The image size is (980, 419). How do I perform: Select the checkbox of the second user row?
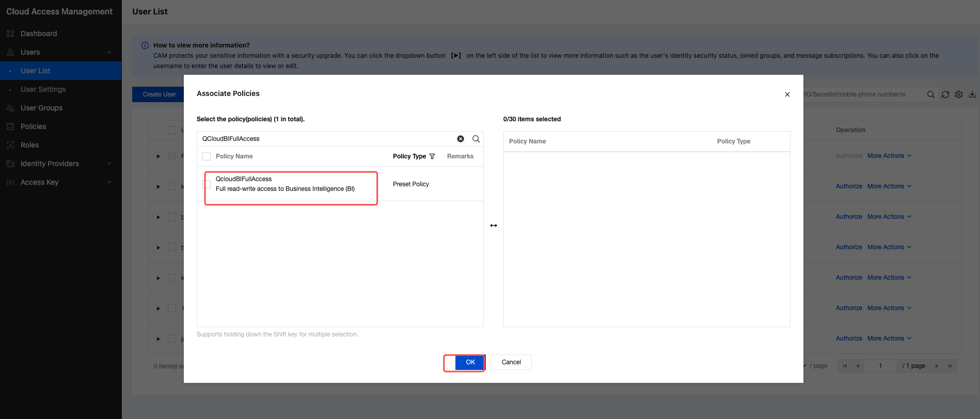click(172, 186)
